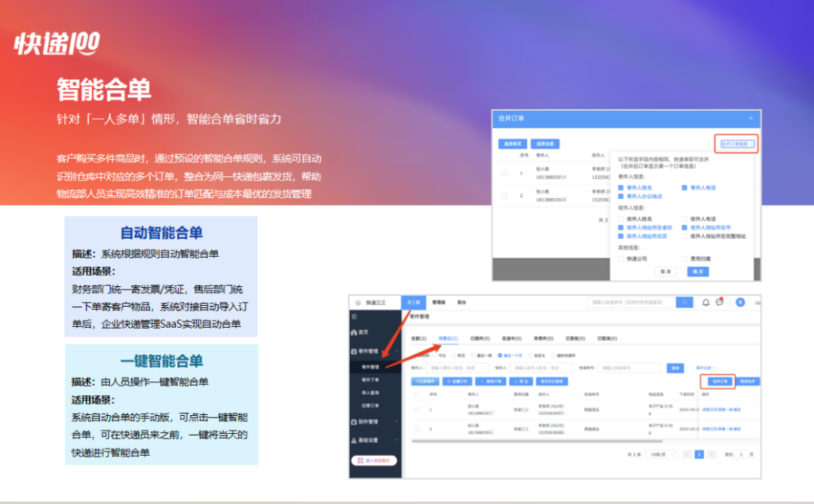The width and height of the screenshot is (814, 504).
Task: Select 寄件下单 in the sidebar menu
Action: pos(370,380)
